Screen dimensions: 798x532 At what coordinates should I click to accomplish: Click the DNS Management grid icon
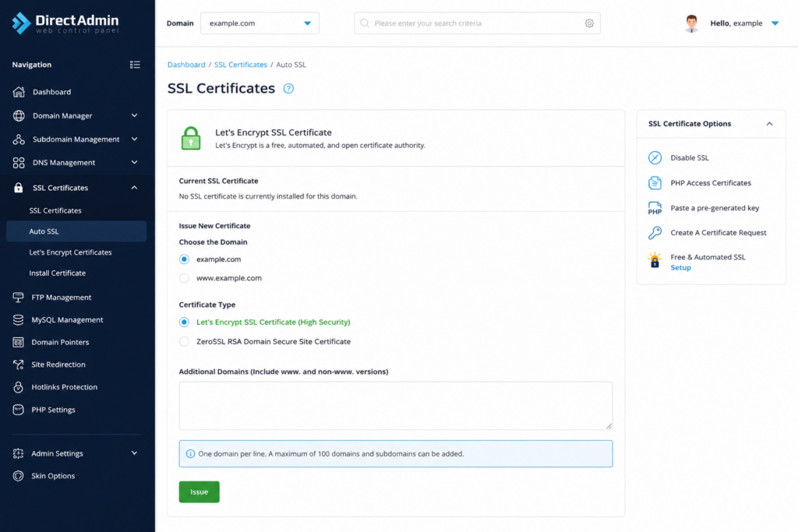pos(19,163)
